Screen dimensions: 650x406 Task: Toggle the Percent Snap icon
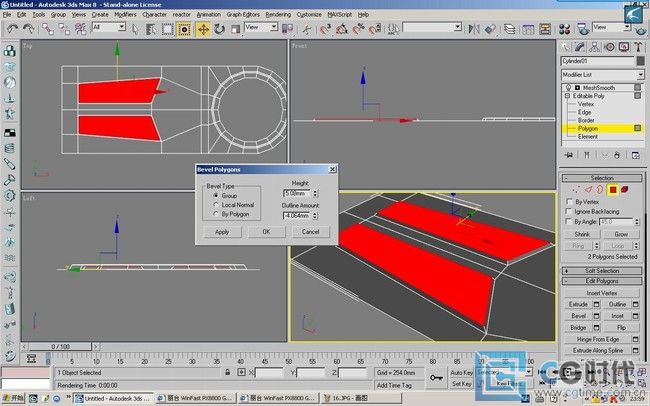pyautogui.click(x=358, y=29)
